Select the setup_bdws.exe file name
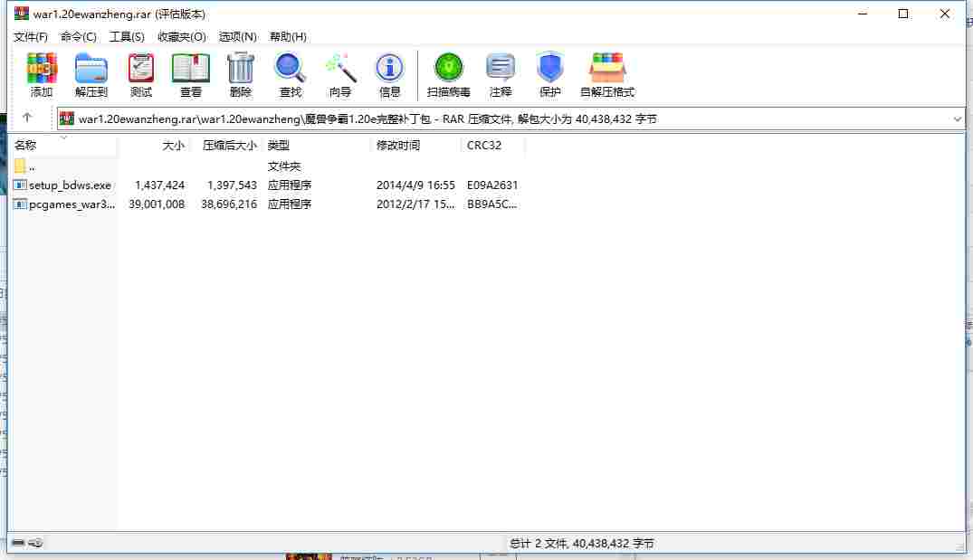 (x=70, y=185)
